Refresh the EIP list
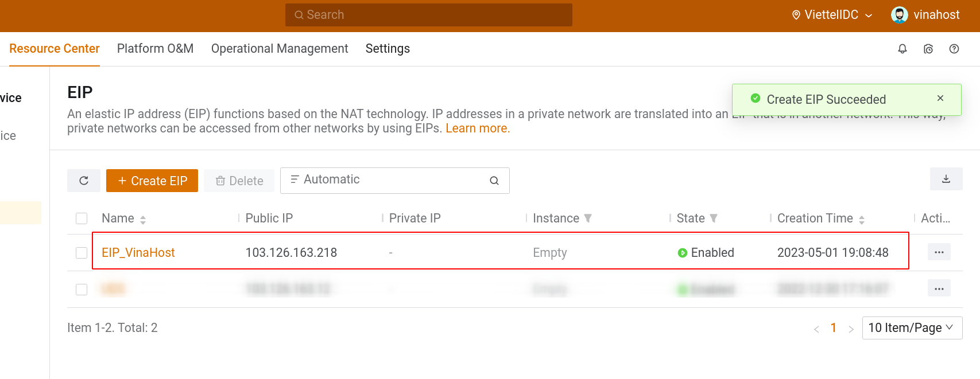 click(84, 181)
